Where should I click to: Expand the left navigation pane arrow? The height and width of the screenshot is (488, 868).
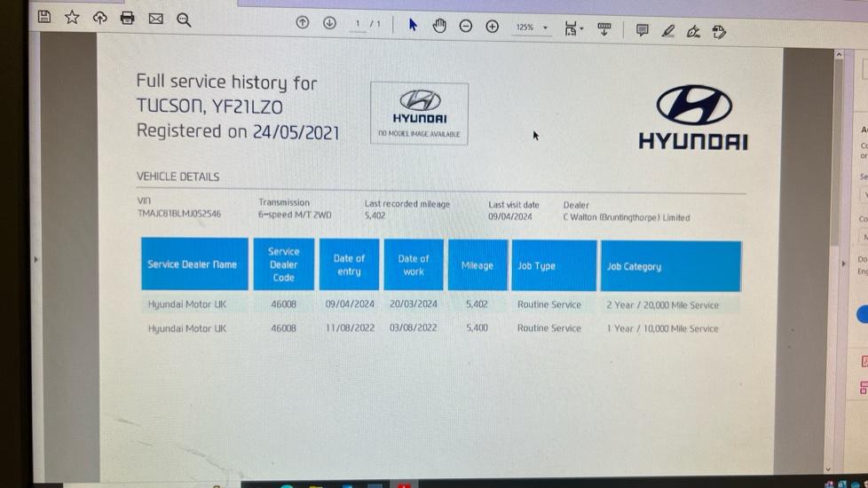[36, 259]
